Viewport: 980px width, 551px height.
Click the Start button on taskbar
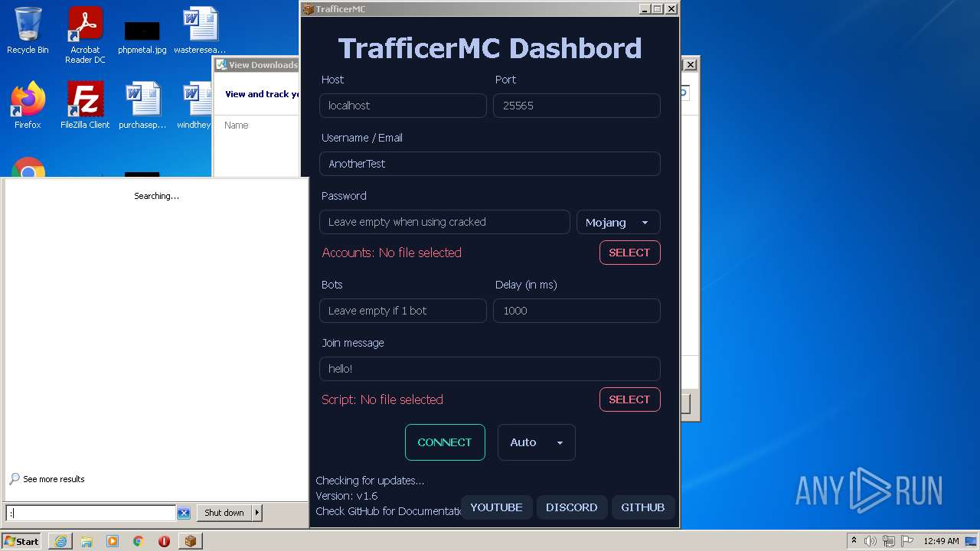[21, 541]
